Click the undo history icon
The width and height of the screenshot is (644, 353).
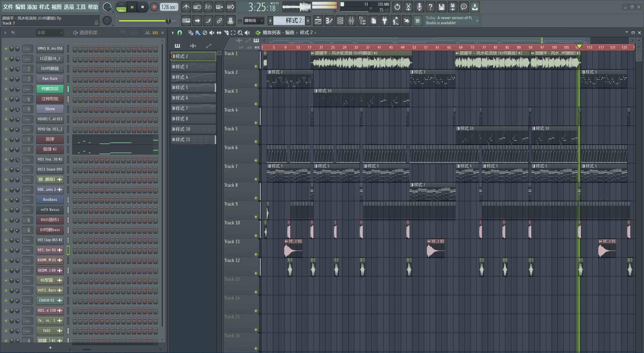tap(397, 7)
